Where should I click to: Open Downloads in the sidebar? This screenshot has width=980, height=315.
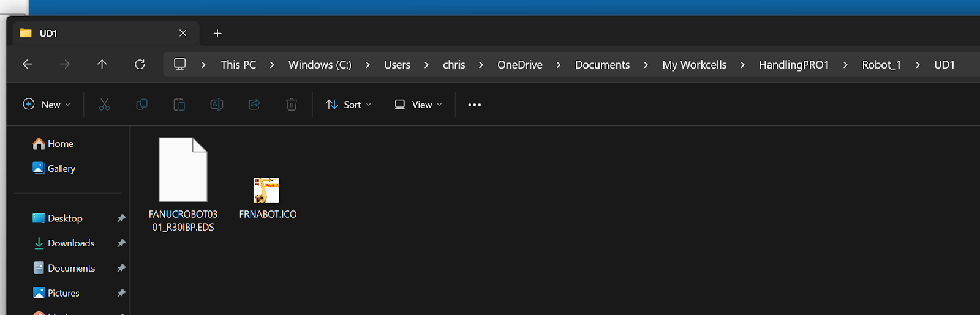coord(64,243)
